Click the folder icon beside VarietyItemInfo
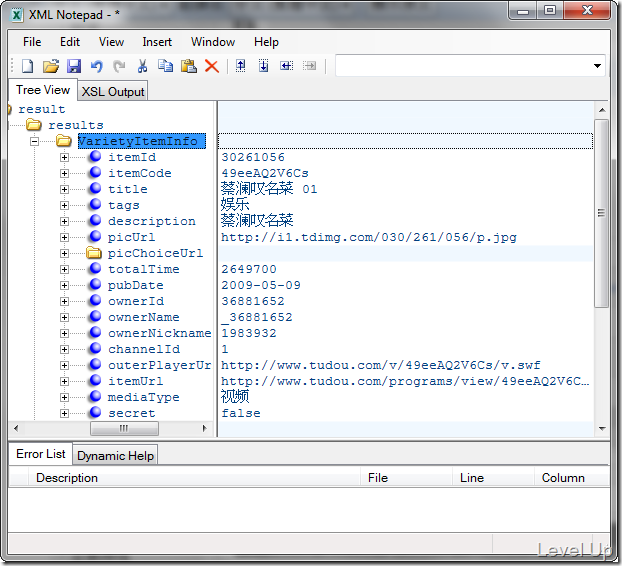This screenshot has height=566, width=622. 63,141
